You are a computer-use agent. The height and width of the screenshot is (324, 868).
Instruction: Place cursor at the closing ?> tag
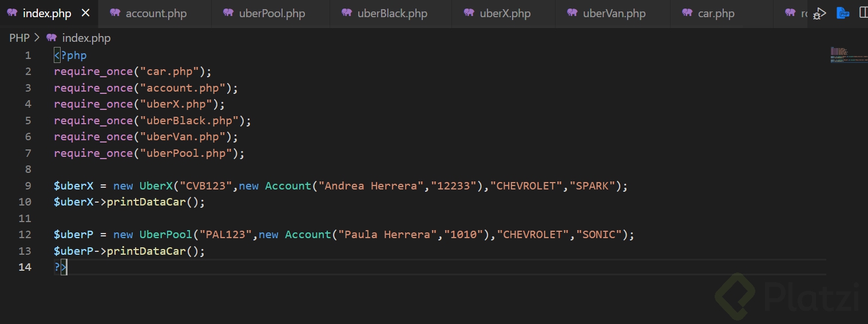coord(61,267)
